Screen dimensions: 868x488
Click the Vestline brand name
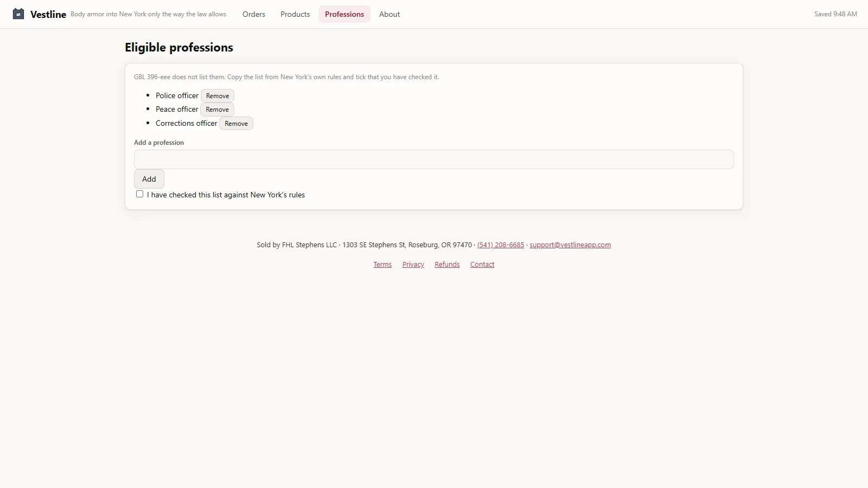point(48,15)
